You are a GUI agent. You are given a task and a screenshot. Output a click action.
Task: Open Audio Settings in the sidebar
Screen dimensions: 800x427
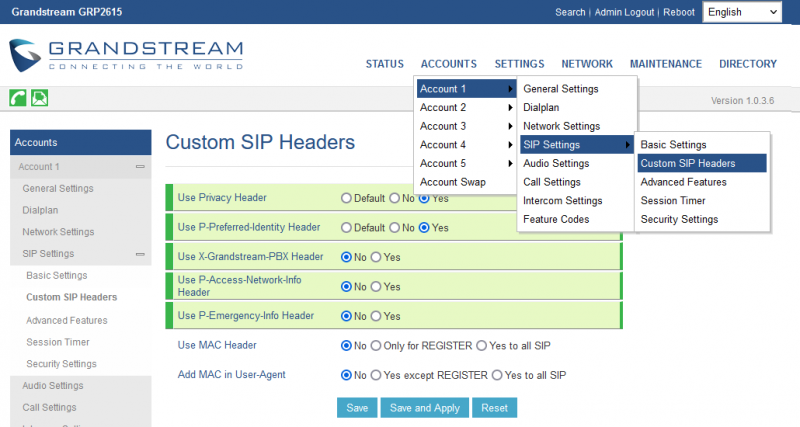(x=53, y=386)
